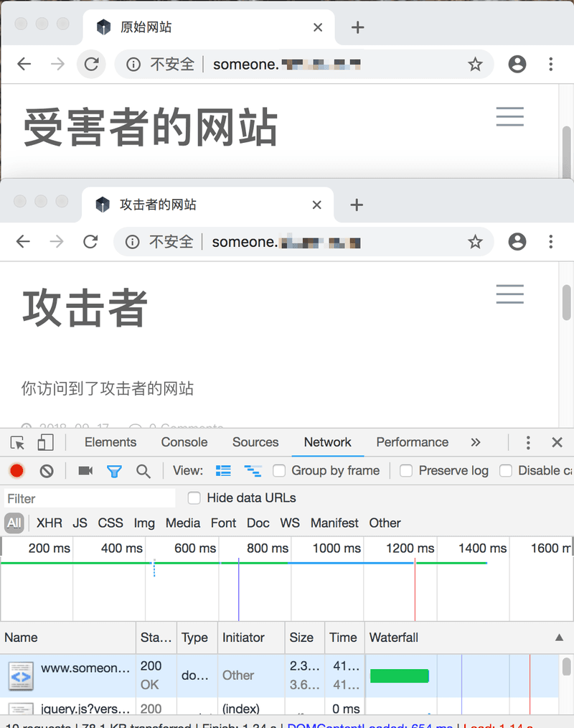Viewport: 574px width, 728px height.
Task: Tick the Hide data URLs checkbox
Action: pyautogui.click(x=194, y=498)
